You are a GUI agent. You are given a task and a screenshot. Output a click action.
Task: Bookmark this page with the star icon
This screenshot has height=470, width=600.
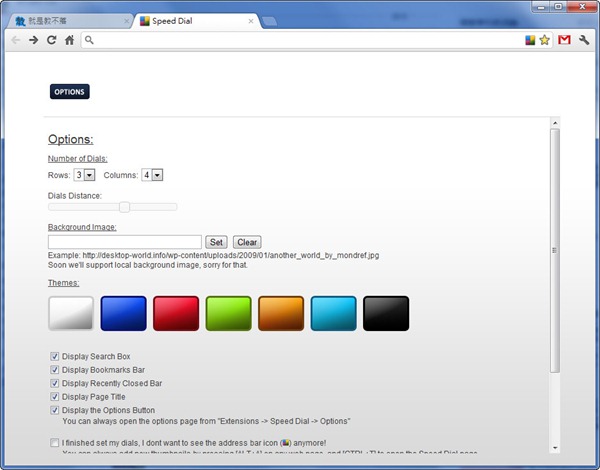545,40
